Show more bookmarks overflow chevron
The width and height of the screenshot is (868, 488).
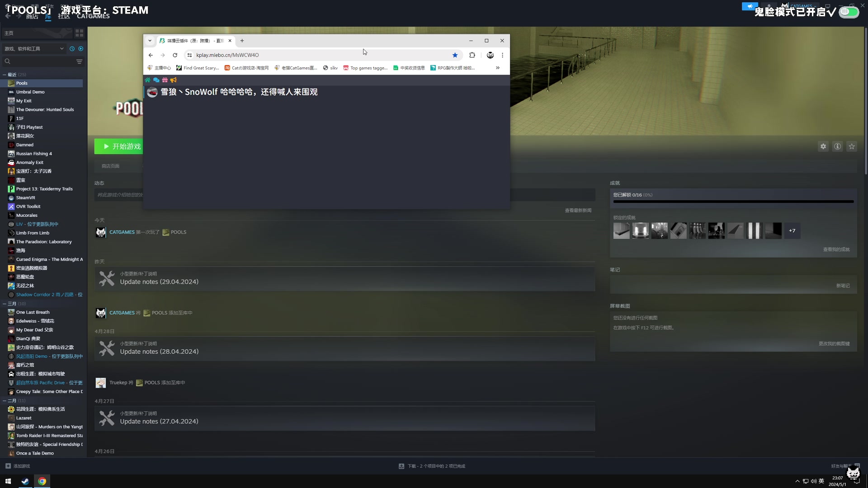(498, 68)
